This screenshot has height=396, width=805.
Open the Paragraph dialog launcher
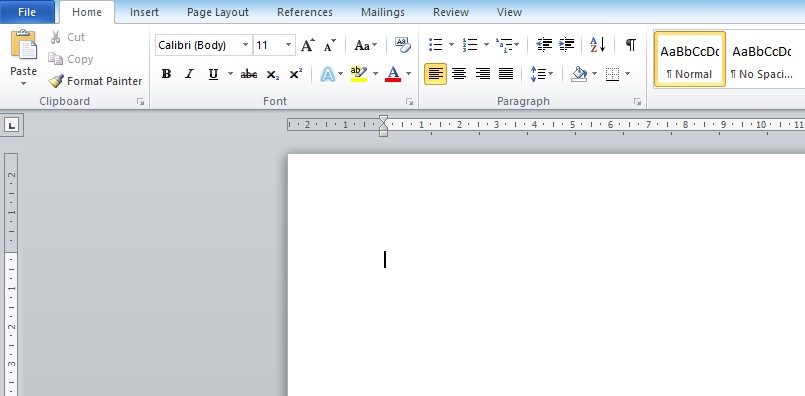637,102
